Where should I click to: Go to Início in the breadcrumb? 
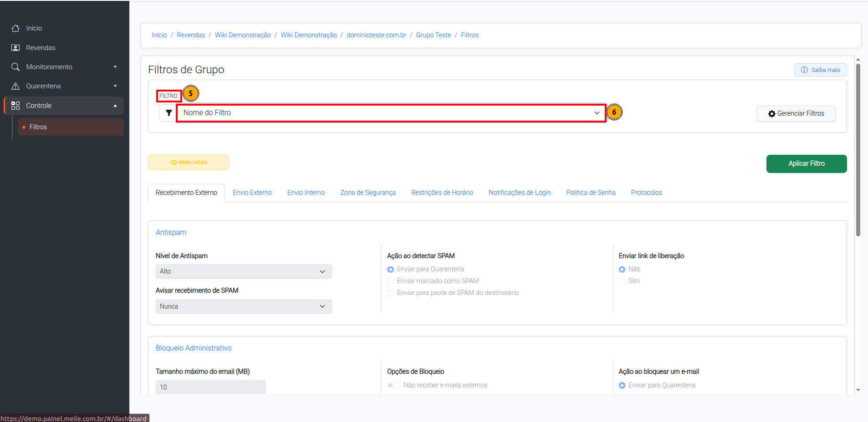click(x=159, y=35)
